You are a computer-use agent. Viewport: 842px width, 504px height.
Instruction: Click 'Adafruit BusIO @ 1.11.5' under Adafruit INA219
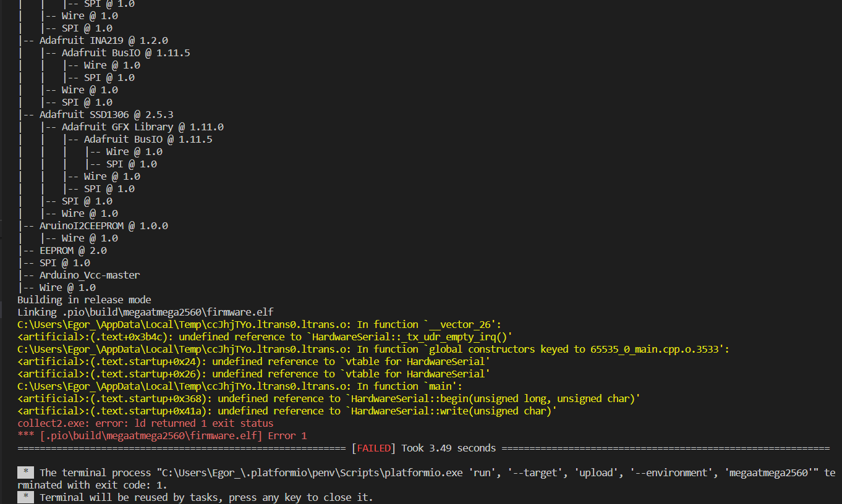tap(126, 52)
